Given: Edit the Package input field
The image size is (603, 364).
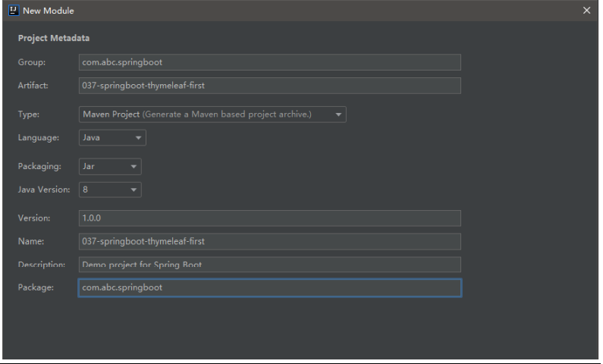Looking at the screenshot, I should pos(269,287).
